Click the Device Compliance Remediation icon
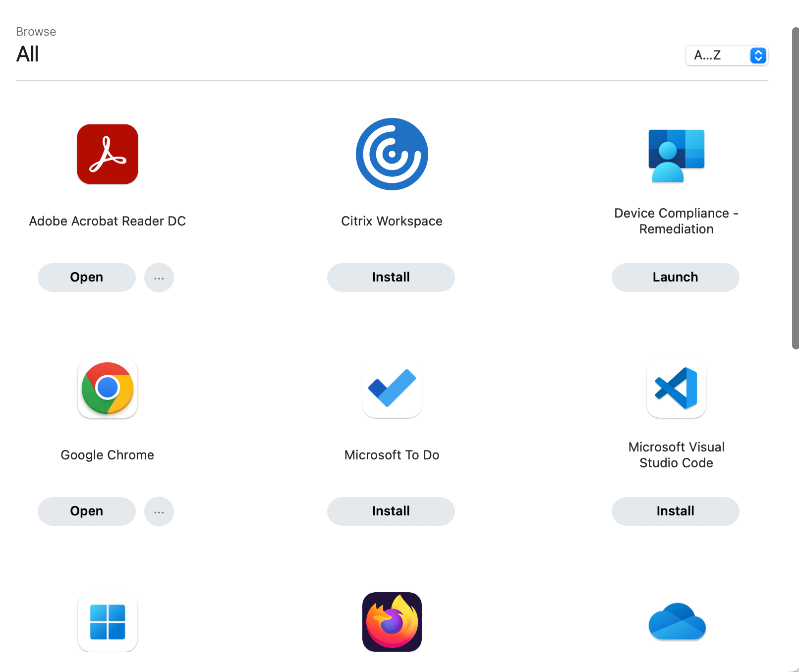This screenshot has height=672, width=799. coord(677,156)
